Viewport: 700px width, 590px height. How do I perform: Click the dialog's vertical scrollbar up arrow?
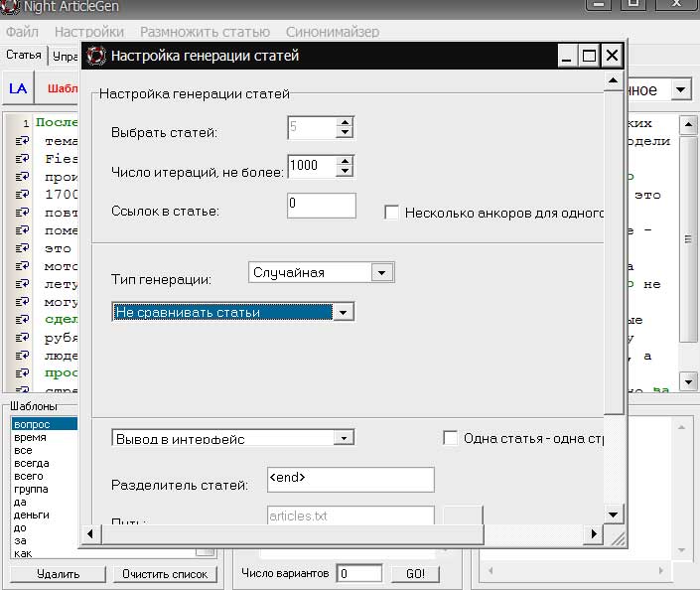point(614,80)
